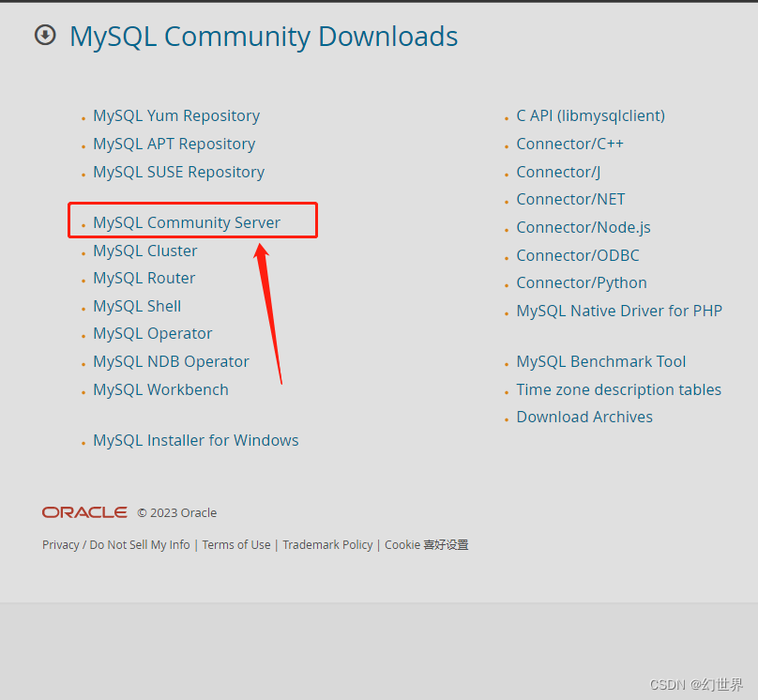The width and height of the screenshot is (758, 700).
Task: Open the MySQL SUSE Repository link
Action: pyautogui.click(x=178, y=172)
